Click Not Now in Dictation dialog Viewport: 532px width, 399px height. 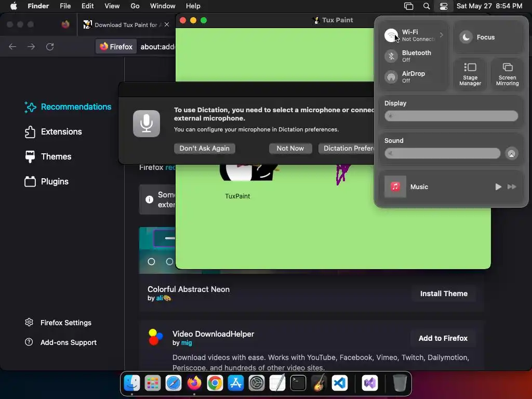(x=290, y=148)
